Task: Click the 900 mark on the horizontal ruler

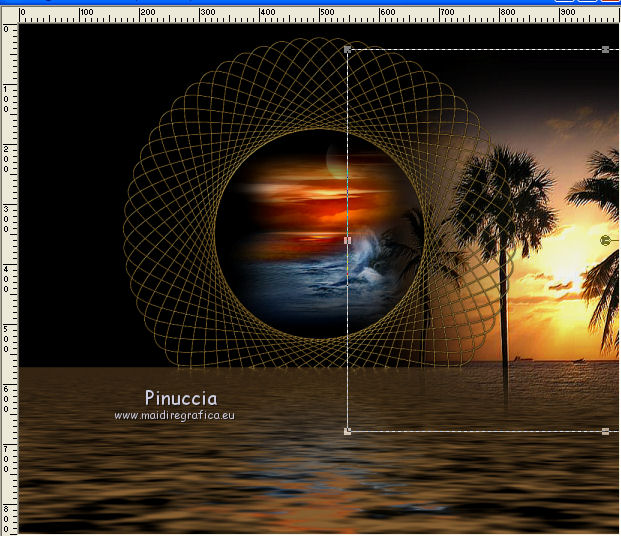Action: [x=567, y=12]
